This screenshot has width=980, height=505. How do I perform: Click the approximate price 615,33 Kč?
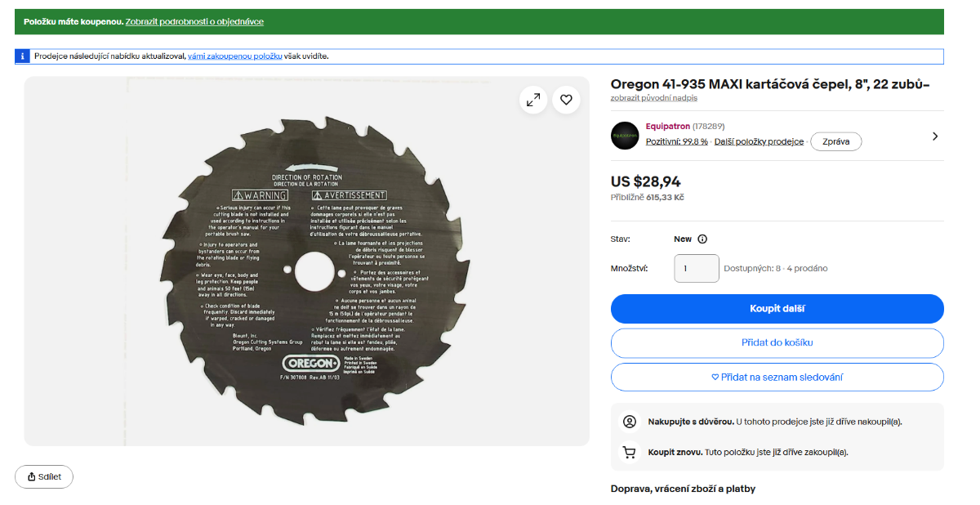point(666,198)
